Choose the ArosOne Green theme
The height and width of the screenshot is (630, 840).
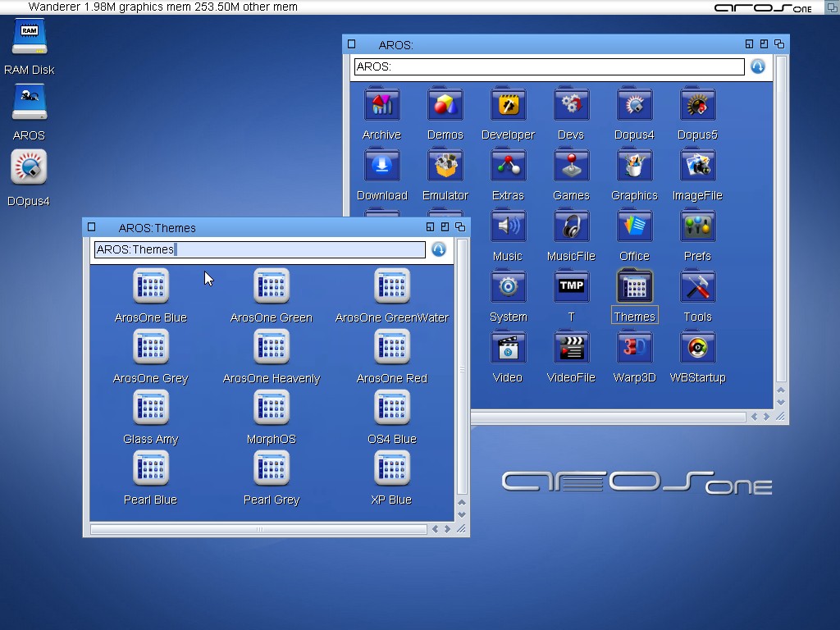[272, 287]
